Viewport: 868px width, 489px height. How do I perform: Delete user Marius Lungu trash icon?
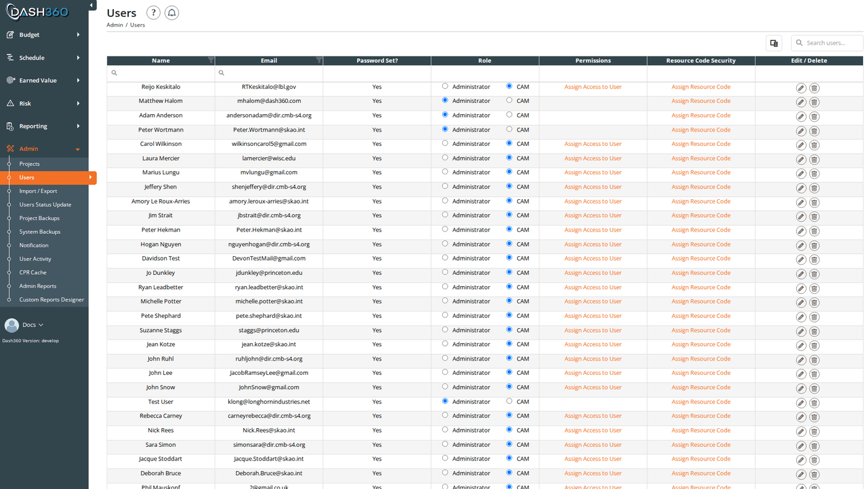pyautogui.click(x=815, y=174)
